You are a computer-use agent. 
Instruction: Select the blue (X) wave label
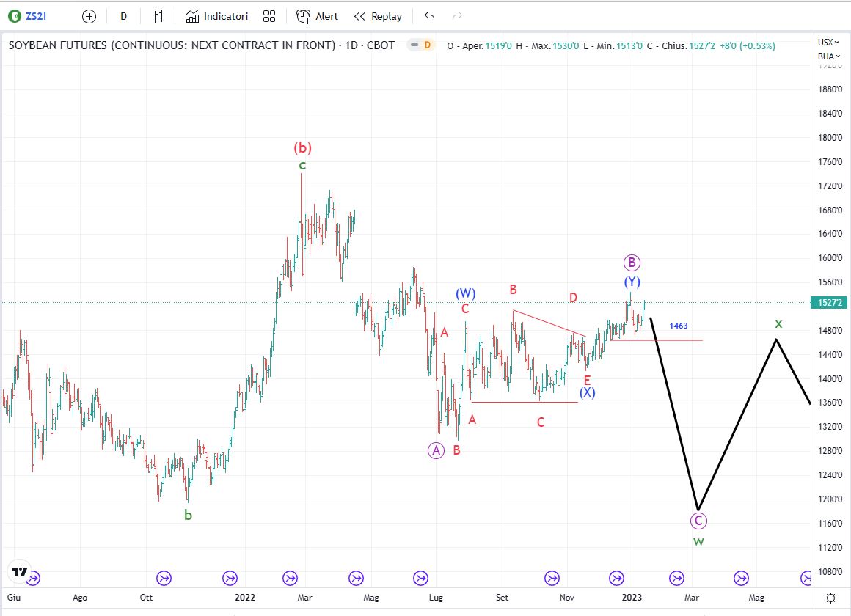587,392
